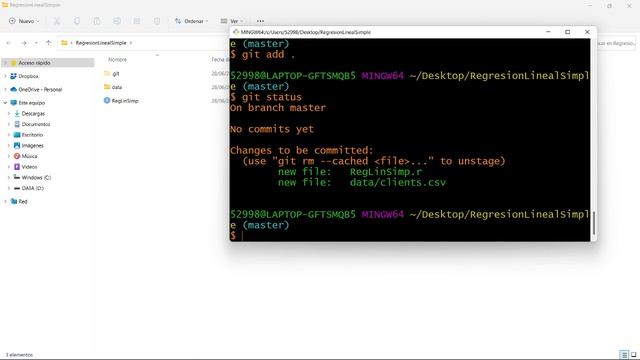Click the Share icon in Explorer toolbar
640x360 pixels.
(x=137, y=21)
